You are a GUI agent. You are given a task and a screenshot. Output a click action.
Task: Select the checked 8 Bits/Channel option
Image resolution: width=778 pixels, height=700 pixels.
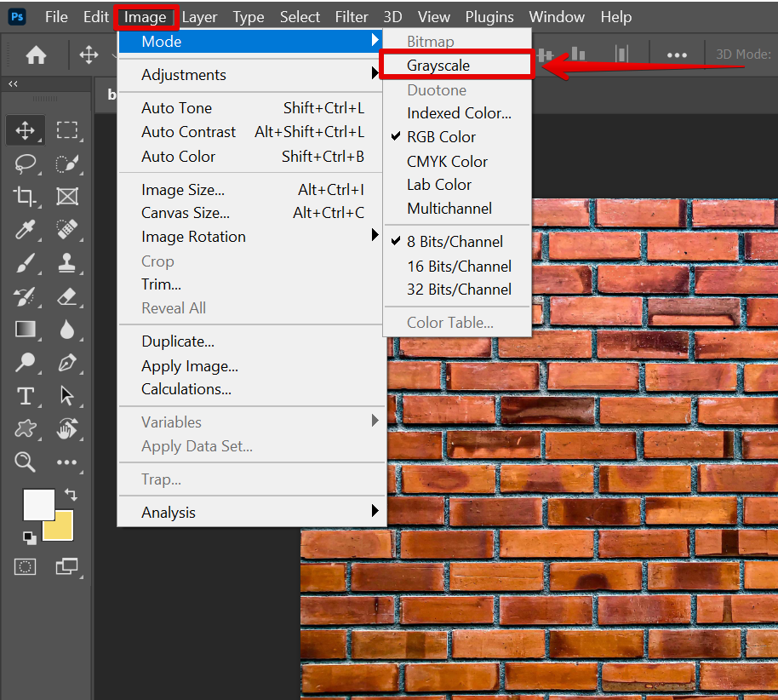click(455, 242)
